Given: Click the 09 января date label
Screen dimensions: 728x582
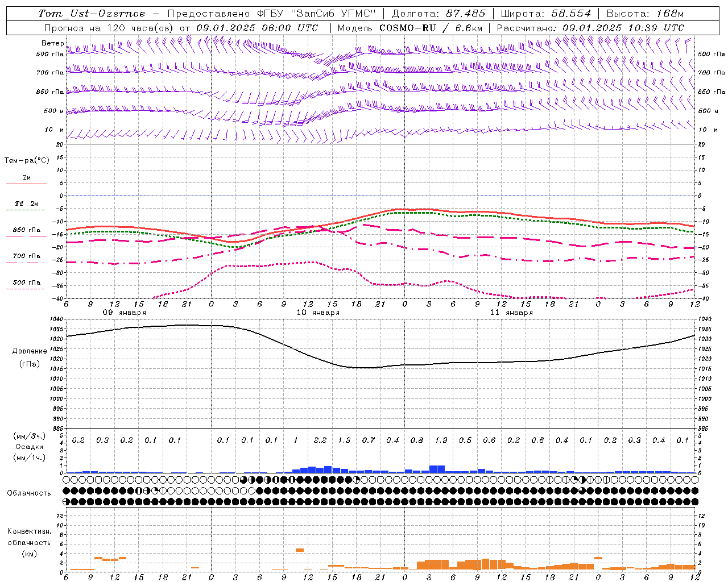Looking at the screenshot, I should (125, 313).
